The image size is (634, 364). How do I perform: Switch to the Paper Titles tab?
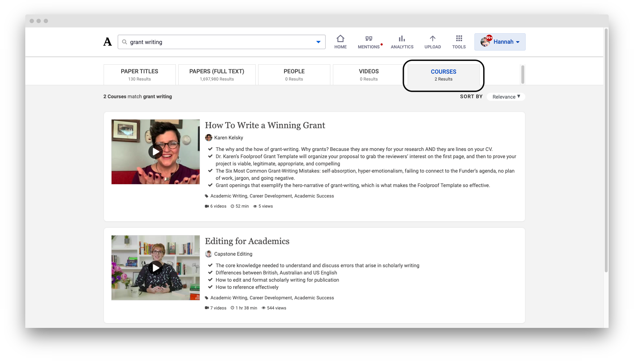click(x=140, y=75)
